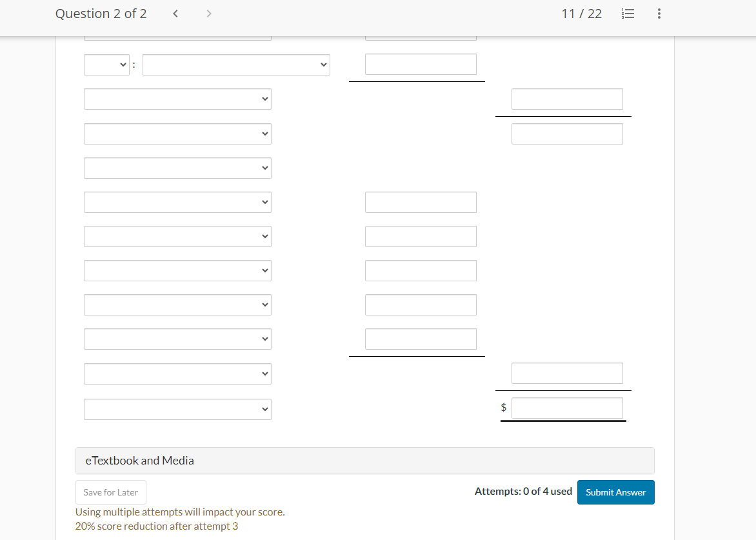Click the 'Attempts: 0 of 4 used' text
The width and height of the screenshot is (756, 540).
pyautogui.click(x=523, y=492)
